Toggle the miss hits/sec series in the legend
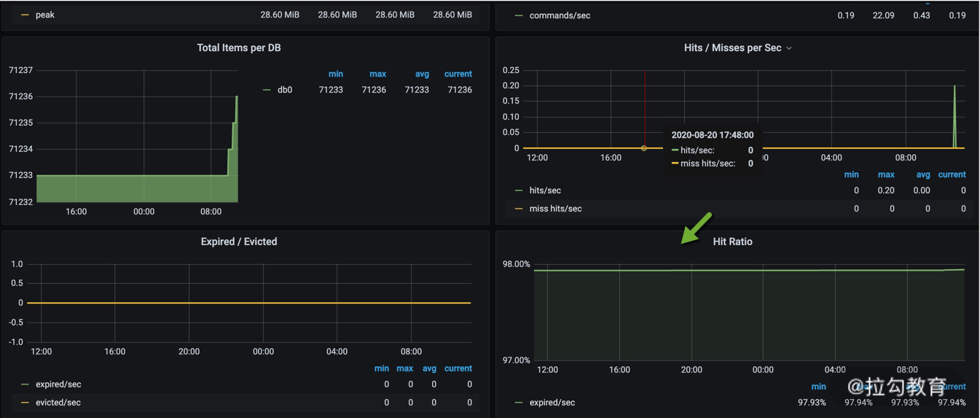 555,209
